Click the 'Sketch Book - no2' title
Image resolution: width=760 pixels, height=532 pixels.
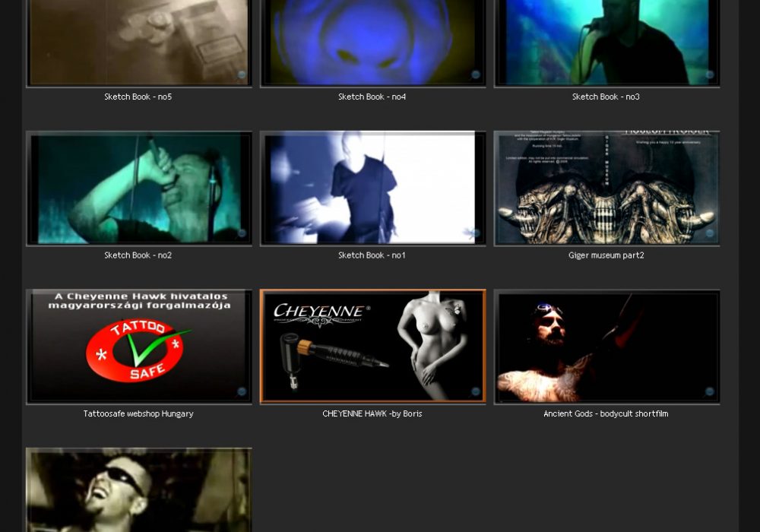pos(138,255)
